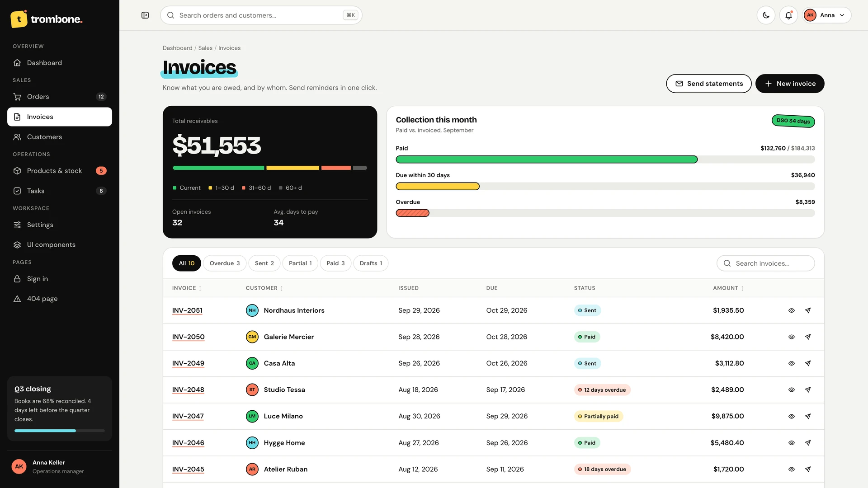Screen dimensions: 868x488
Task: Sort table by Invoice column
Action: 187,288
